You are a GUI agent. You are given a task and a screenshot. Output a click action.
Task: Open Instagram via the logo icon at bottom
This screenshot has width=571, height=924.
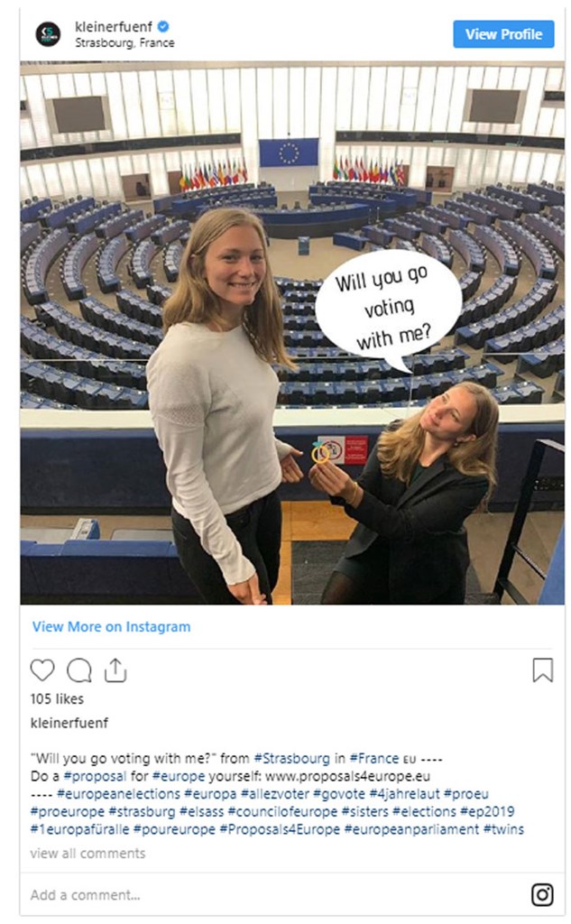click(x=542, y=894)
